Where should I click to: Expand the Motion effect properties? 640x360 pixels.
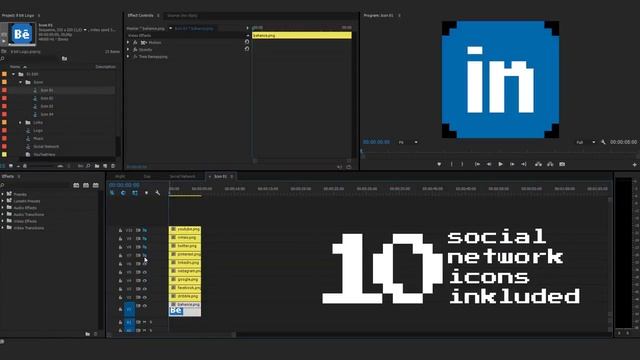coord(128,42)
